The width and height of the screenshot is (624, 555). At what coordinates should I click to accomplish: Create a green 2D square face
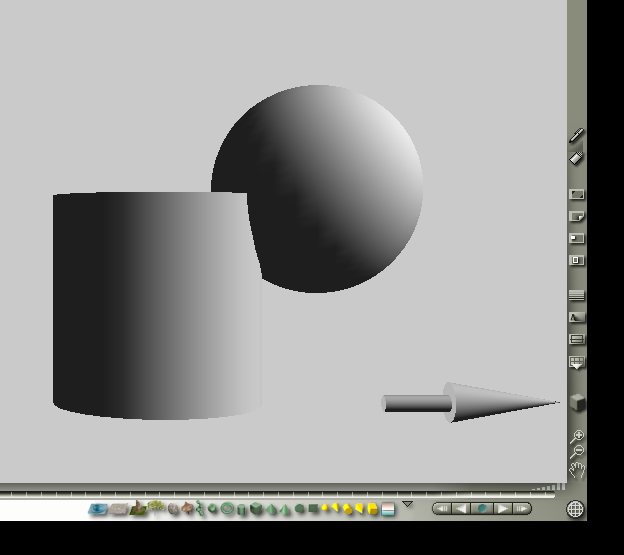click(313, 508)
